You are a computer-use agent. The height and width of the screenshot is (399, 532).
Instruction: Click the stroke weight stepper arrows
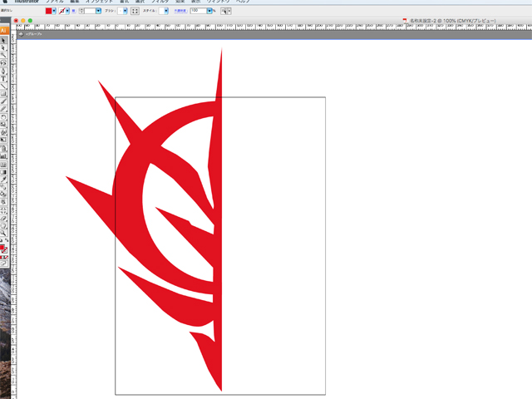click(81, 11)
